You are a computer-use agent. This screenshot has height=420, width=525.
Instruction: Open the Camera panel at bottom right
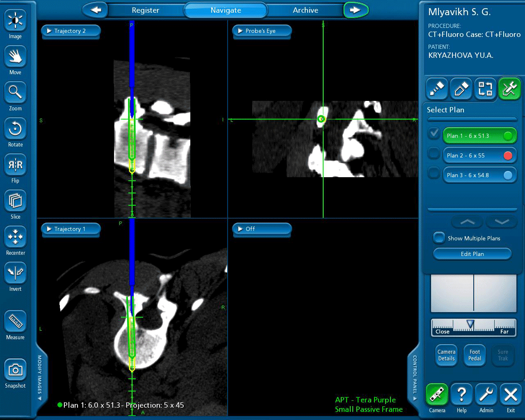point(437,395)
